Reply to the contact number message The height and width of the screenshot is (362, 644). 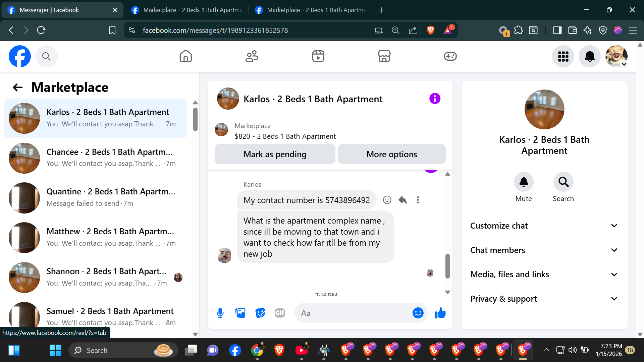402,200
